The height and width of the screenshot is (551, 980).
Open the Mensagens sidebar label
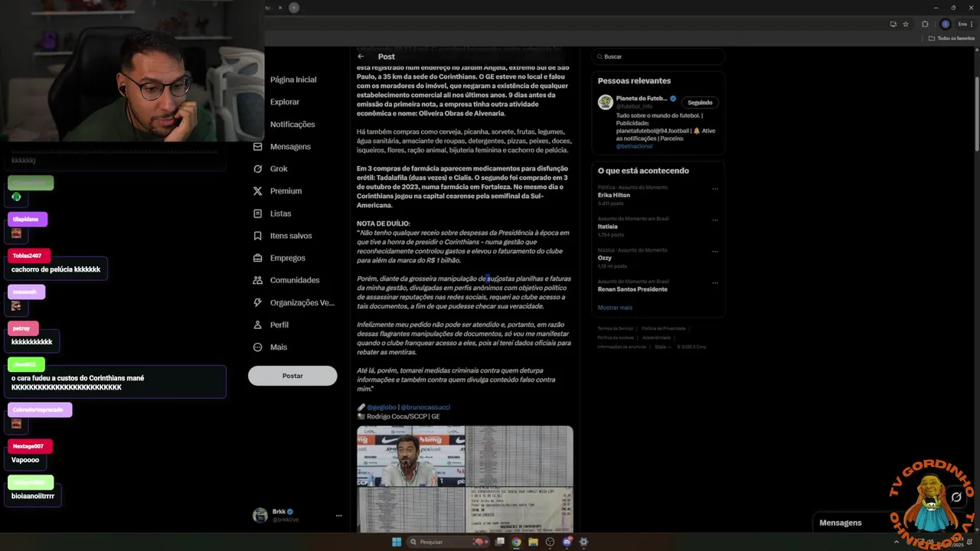coord(290,146)
